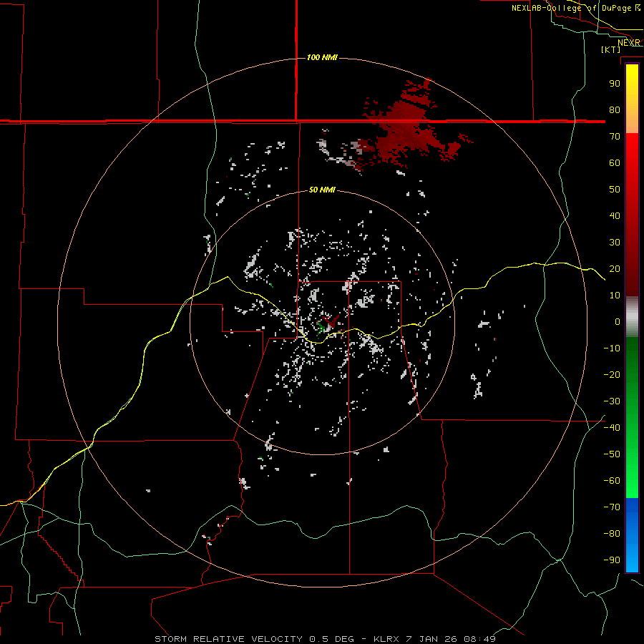
Task: Click the -60 value on velocity scale
Action: [612, 481]
